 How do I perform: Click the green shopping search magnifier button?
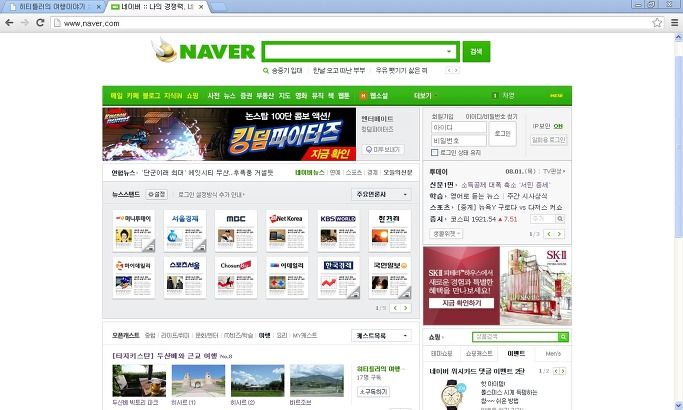[x=563, y=336]
